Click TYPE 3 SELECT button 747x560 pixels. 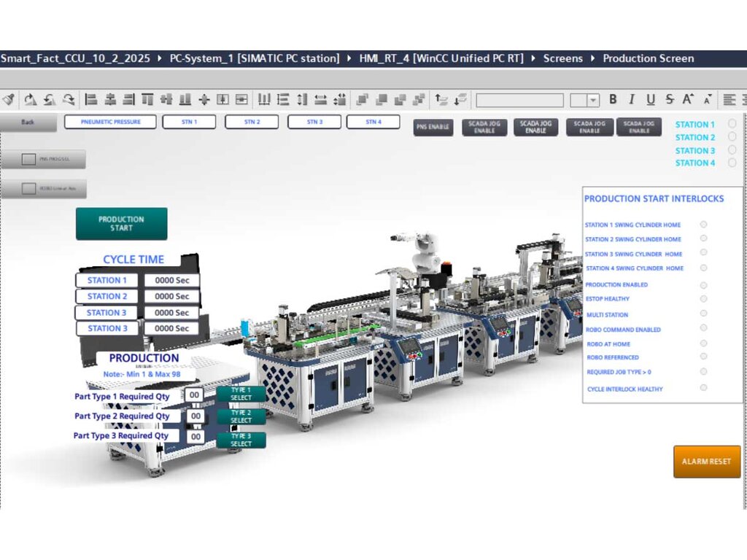241,440
